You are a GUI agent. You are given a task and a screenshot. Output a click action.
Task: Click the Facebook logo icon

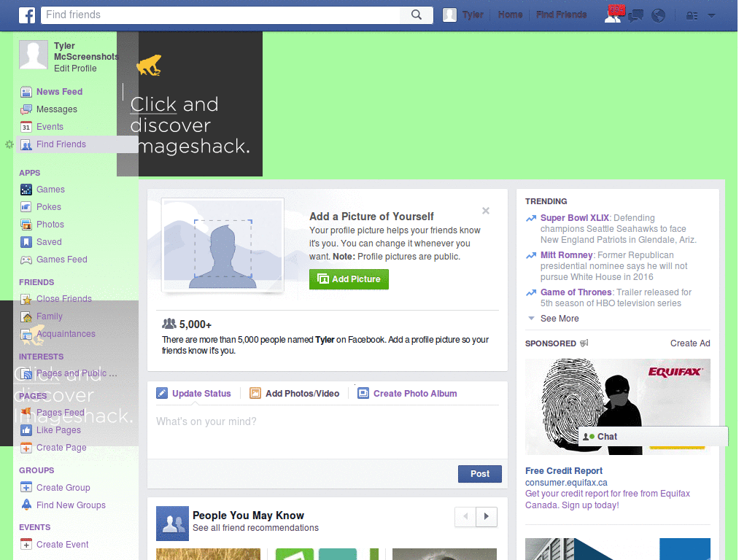pos(27,15)
